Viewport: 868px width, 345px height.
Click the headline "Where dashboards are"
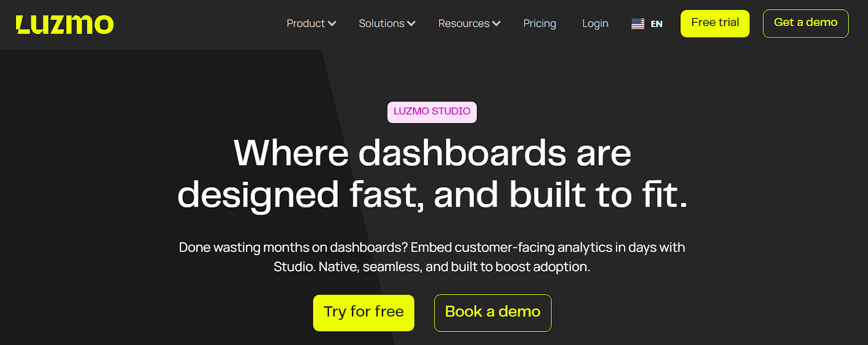coord(432,152)
